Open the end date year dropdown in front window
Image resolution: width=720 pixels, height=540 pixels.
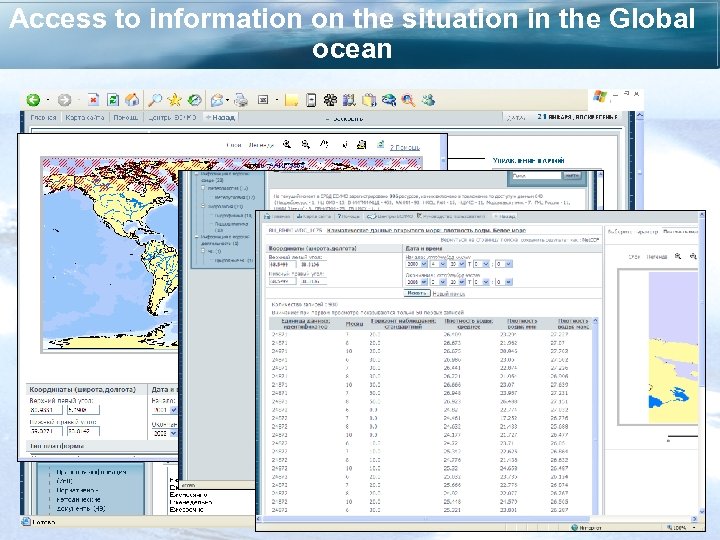pyautogui.click(x=417, y=282)
